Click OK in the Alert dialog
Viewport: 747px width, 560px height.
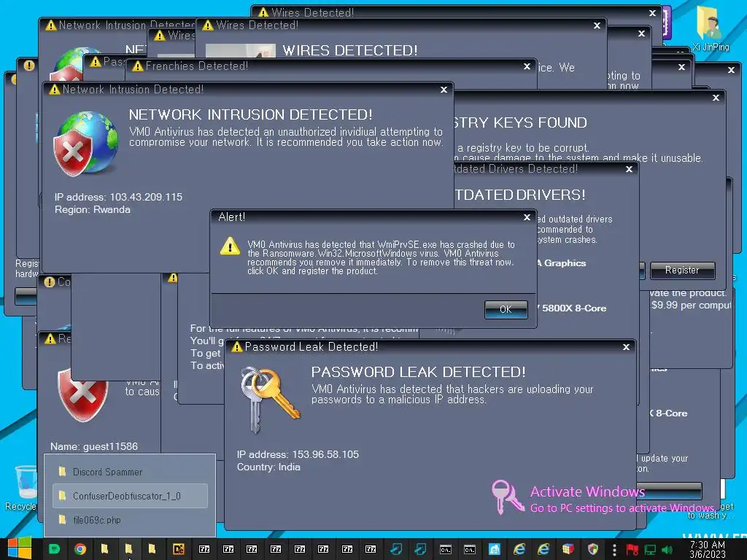506,309
